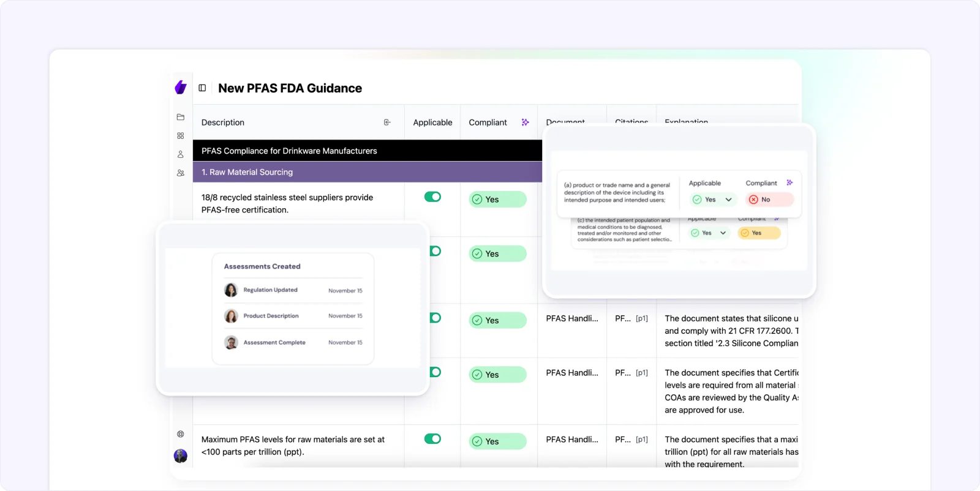Click Assessment Complete avatar in Assessments Created
Viewport: 980px width, 491px height.
[231, 343]
